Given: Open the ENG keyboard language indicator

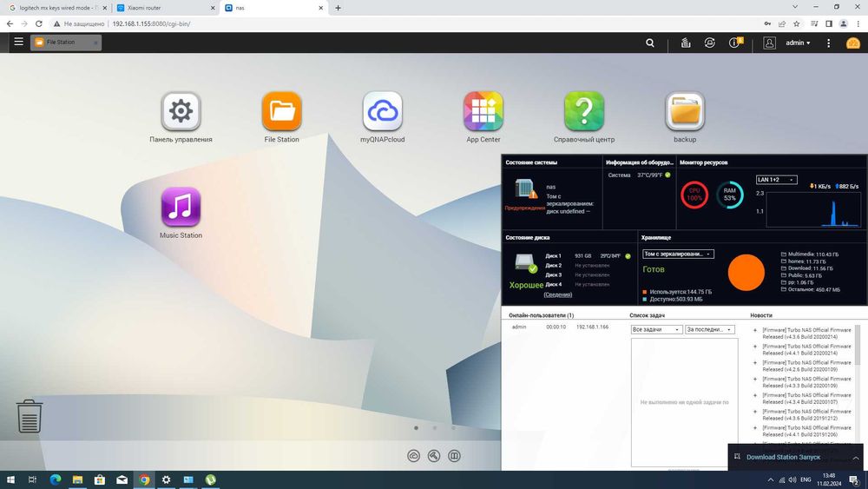Looking at the screenshot, I should coord(806,479).
